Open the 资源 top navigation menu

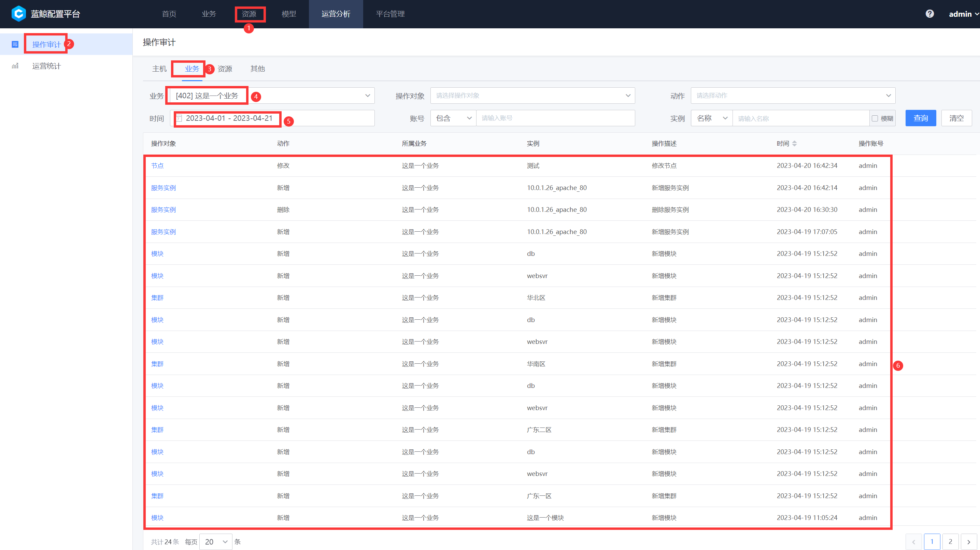coord(249,14)
